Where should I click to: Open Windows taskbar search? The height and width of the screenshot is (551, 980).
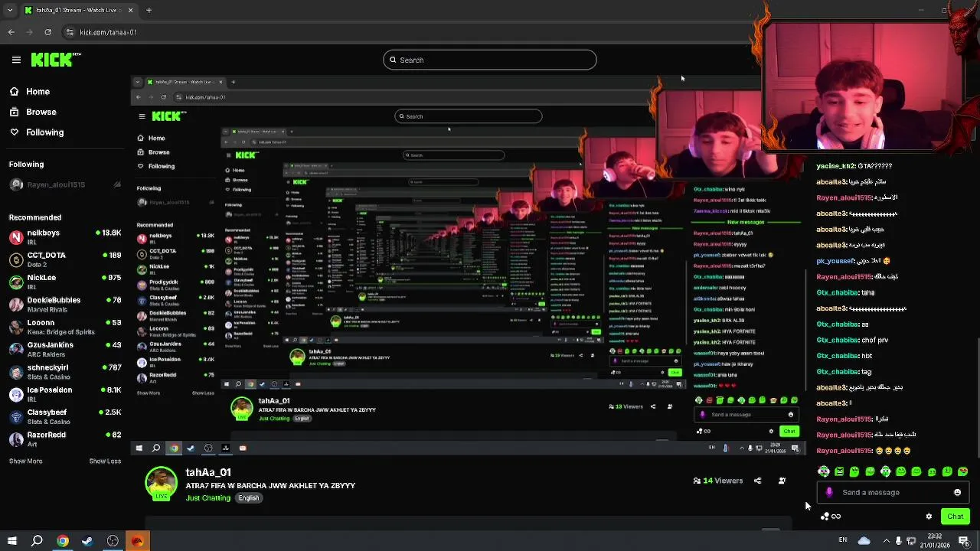click(37, 541)
